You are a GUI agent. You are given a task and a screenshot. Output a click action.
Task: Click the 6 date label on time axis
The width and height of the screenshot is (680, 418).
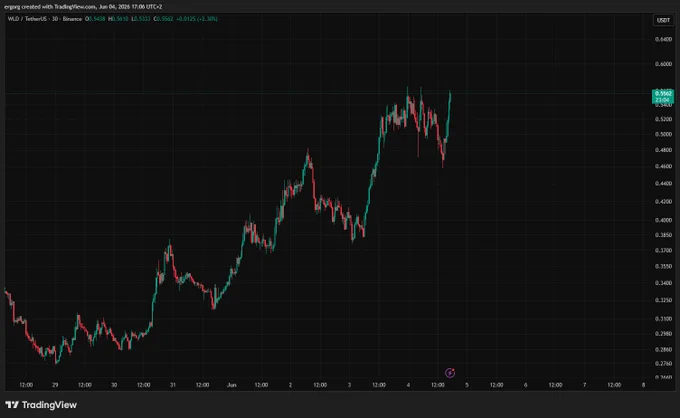(x=526, y=385)
